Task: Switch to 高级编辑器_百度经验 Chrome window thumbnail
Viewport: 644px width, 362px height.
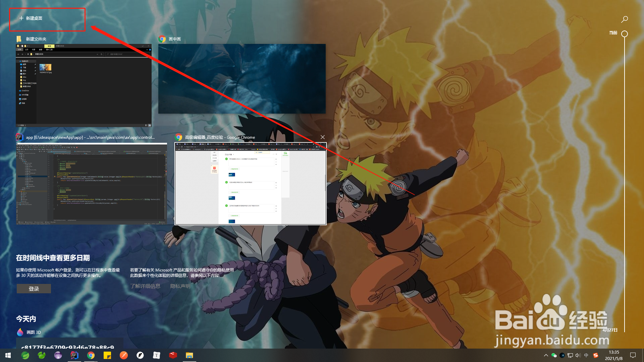Action: pos(251,184)
